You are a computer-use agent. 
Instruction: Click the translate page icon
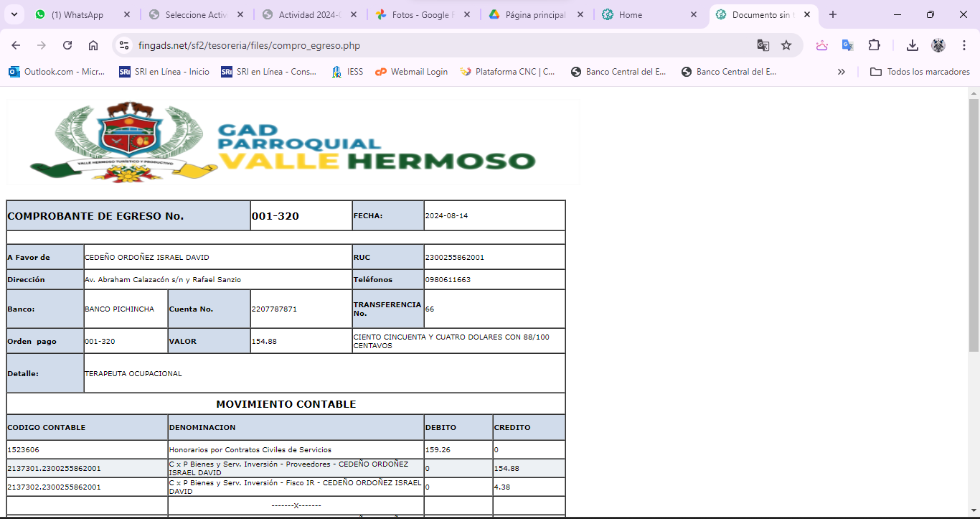tap(763, 45)
